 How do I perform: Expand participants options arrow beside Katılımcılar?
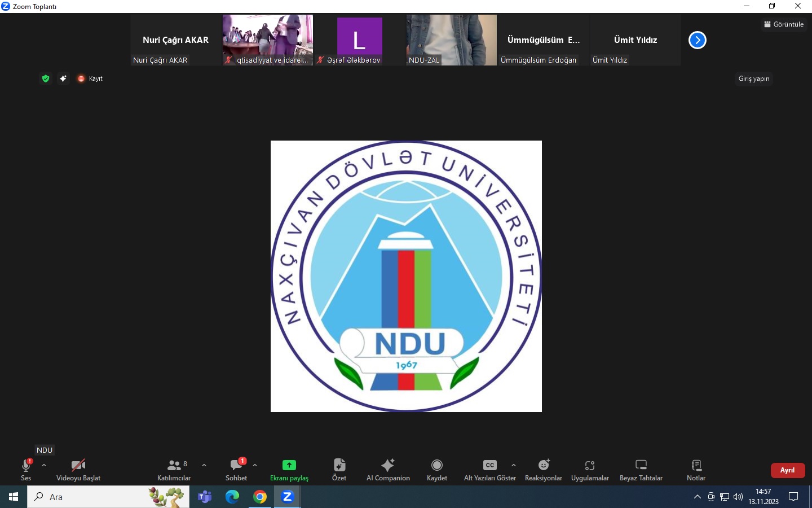204,466
